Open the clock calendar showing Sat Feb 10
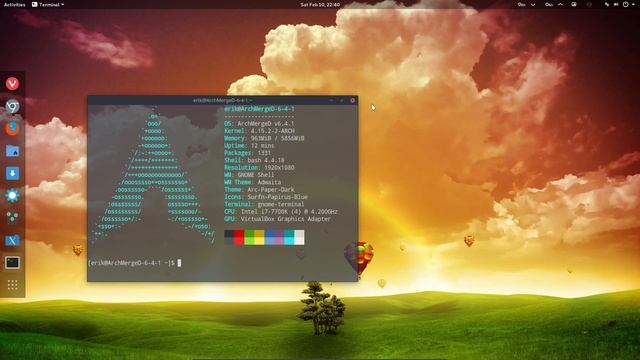 320,4
